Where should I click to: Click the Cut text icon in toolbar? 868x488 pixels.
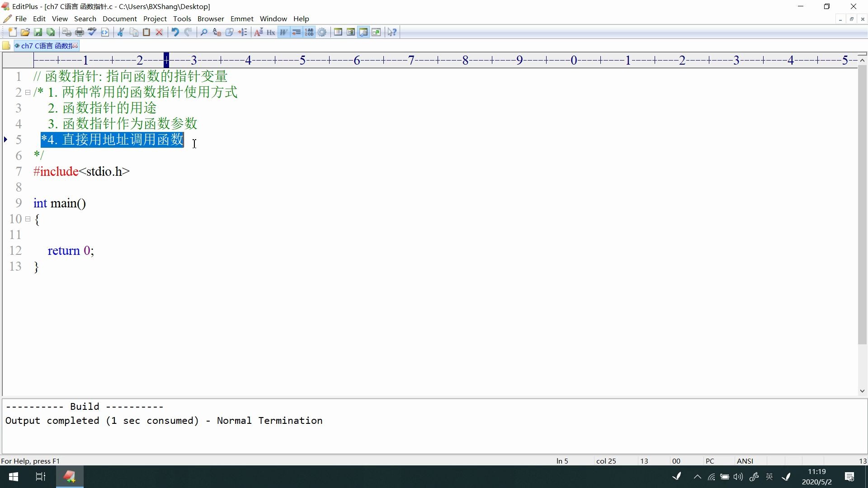click(122, 32)
